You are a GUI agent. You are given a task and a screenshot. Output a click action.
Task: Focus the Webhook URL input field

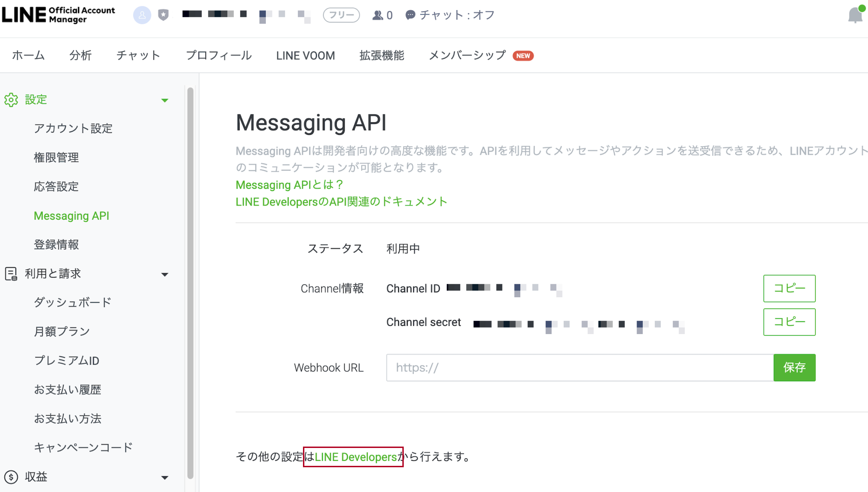click(x=580, y=367)
